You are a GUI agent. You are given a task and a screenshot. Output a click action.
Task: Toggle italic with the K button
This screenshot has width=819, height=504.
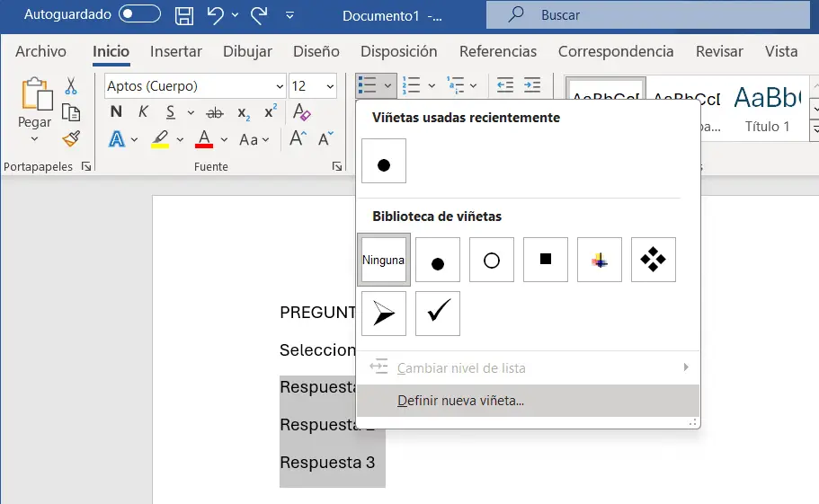(x=143, y=111)
